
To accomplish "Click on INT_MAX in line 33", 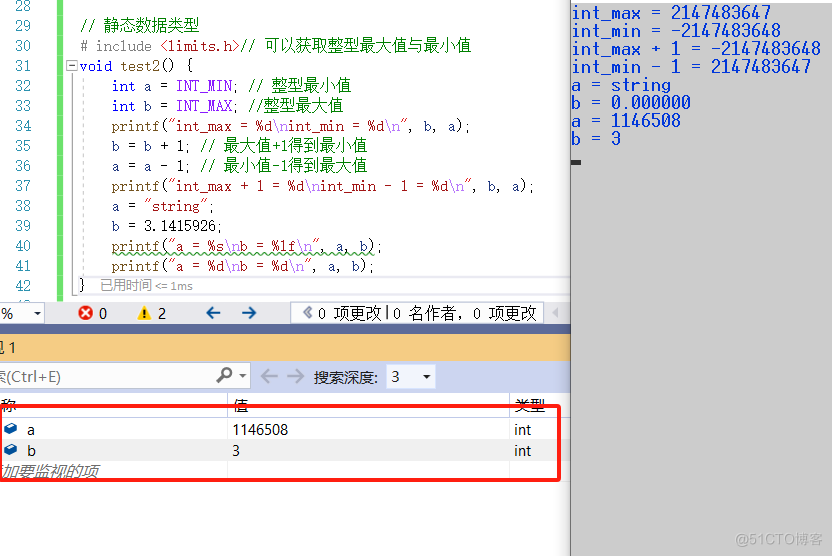I will click(x=204, y=106).
